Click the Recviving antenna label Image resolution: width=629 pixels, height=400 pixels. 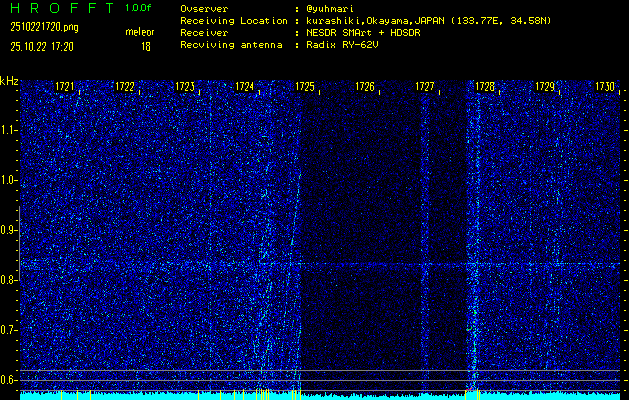click(231, 45)
